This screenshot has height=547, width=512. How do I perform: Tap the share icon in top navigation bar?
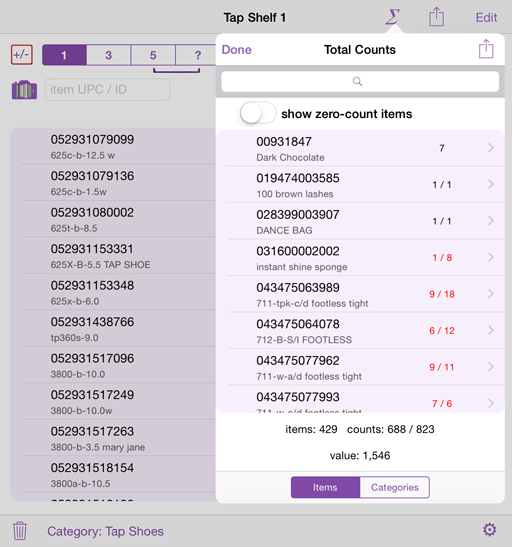pyautogui.click(x=436, y=17)
